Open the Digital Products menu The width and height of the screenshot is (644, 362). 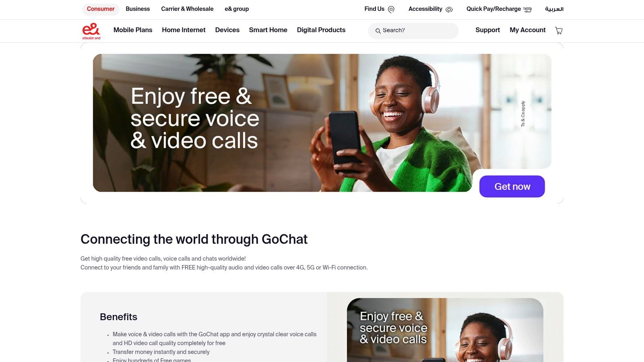[x=321, y=30]
